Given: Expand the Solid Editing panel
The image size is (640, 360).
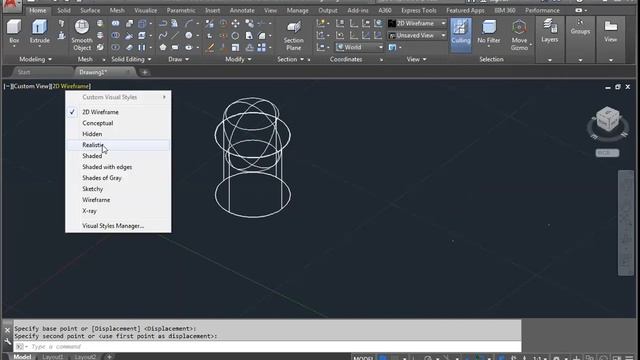Looking at the screenshot, I should (x=131, y=59).
